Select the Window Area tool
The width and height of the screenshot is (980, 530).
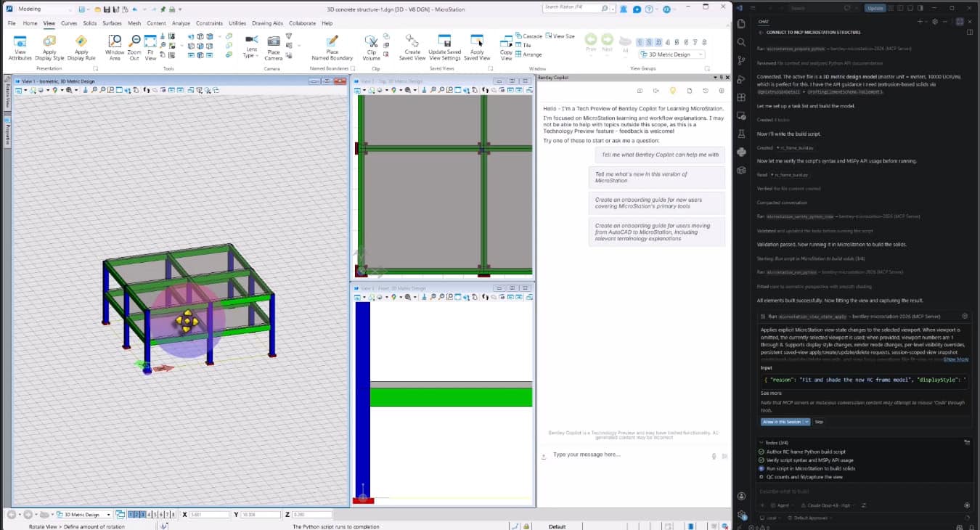tap(115, 47)
